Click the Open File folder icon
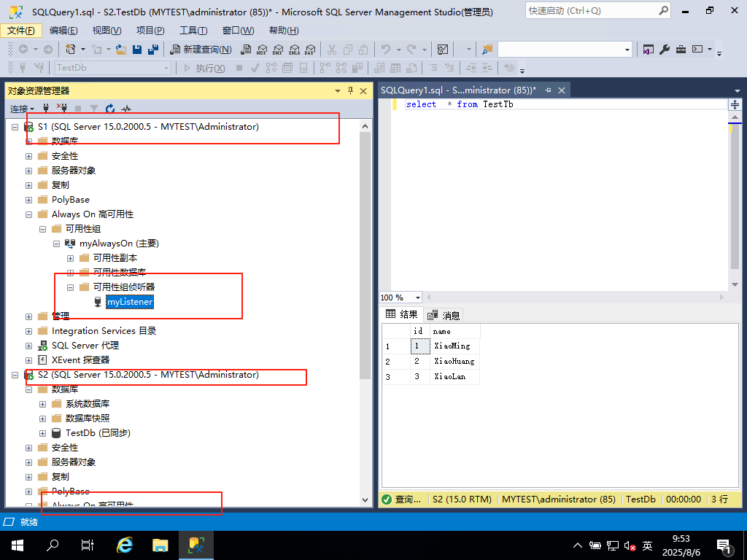 coord(121,49)
